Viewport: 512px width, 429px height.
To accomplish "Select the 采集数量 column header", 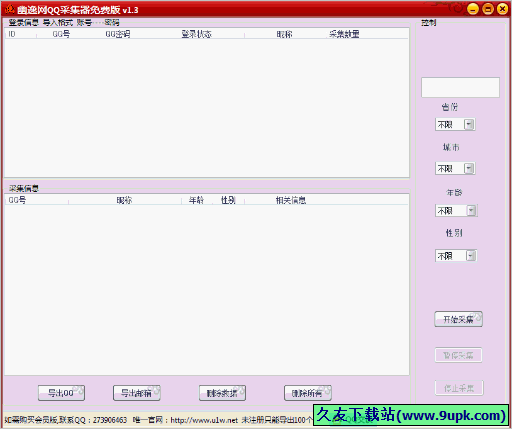I will pyautogui.click(x=344, y=34).
